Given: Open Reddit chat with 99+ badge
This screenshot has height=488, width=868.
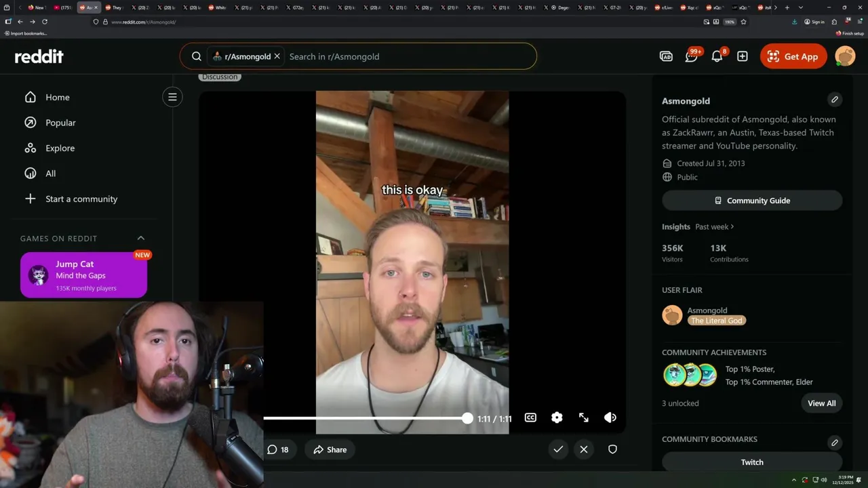Looking at the screenshot, I should [692, 56].
